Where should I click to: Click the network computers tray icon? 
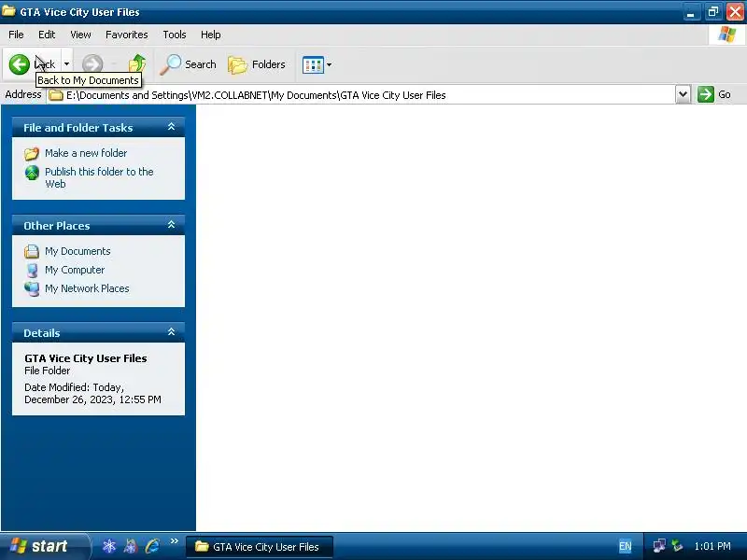659,546
